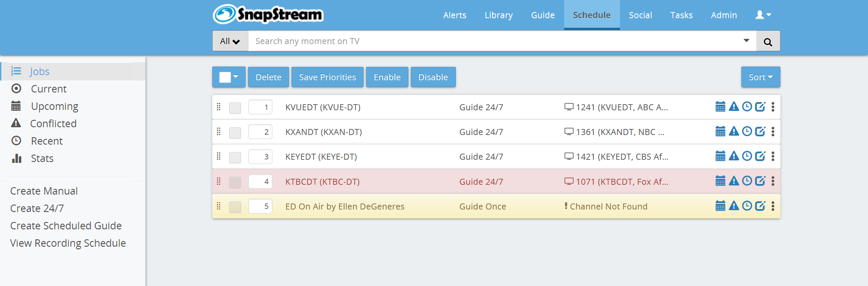
Task: Open more options for KXANDT job
Action: 773,131
